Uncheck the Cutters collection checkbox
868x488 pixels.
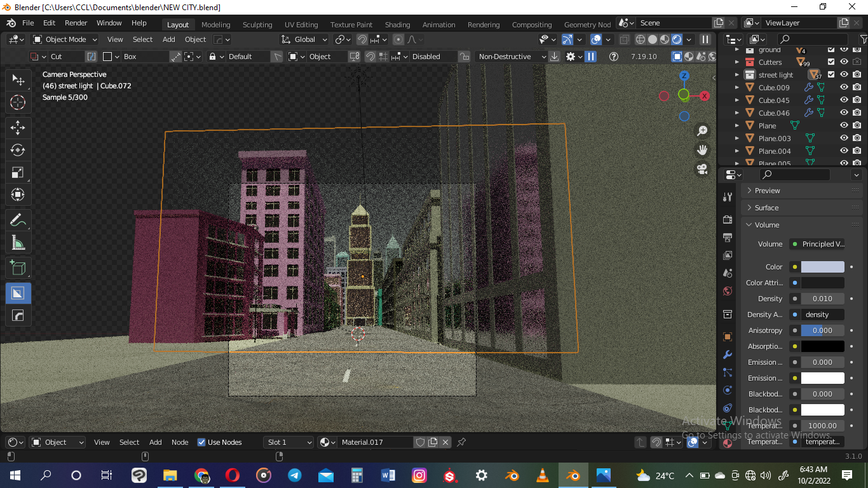(x=831, y=62)
